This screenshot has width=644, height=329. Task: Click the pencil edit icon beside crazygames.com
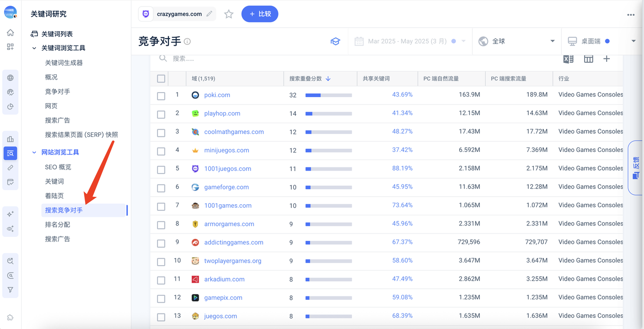pyautogui.click(x=209, y=14)
